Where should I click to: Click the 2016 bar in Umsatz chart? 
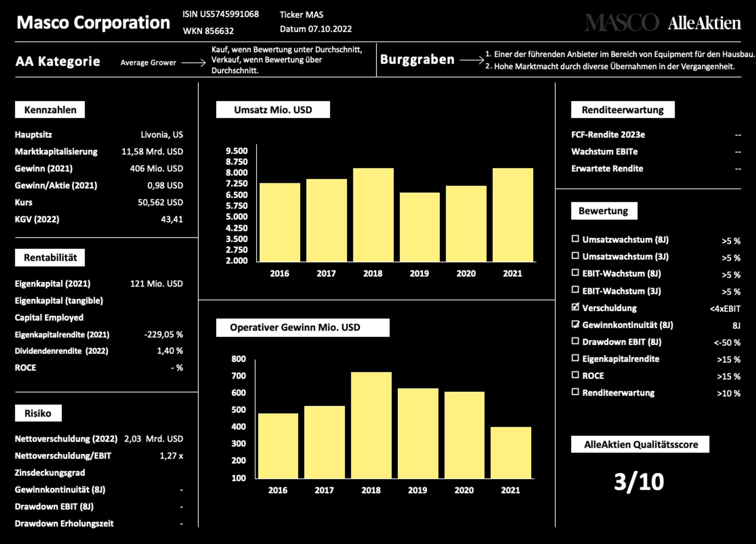(280, 222)
